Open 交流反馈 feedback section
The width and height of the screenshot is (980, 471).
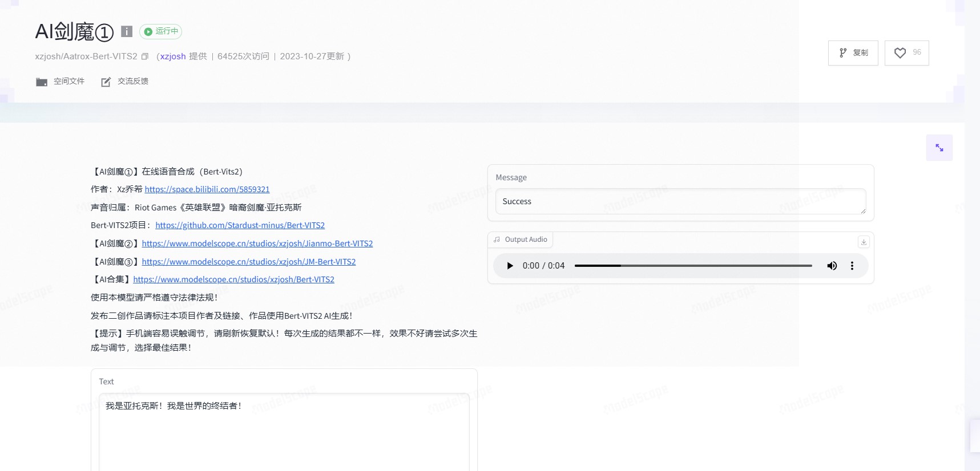125,82
